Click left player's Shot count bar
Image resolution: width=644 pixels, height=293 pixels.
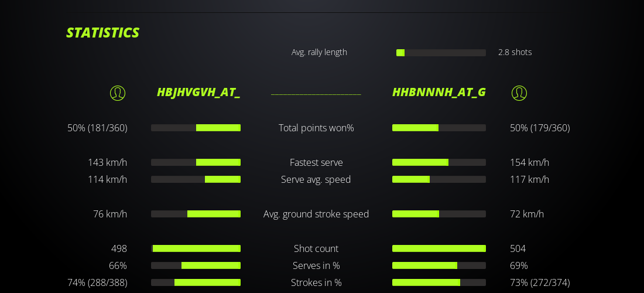coord(196,248)
